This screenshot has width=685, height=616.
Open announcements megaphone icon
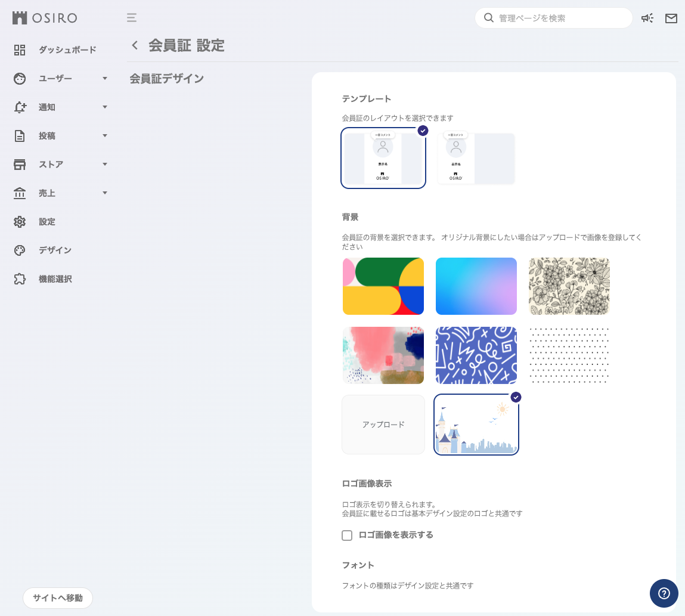pos(647,18)
